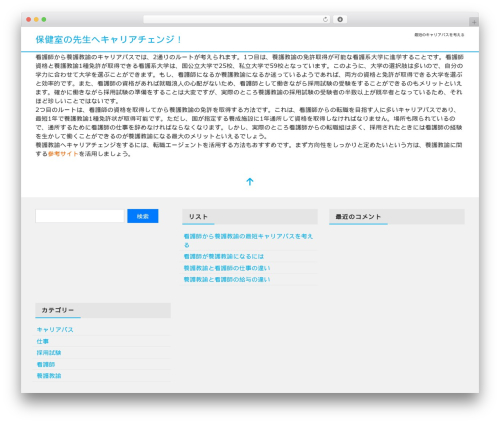Click the リスト widget heading
This screenshot has width=500, height=423.
pyautogui.click(x=198, y=217)
